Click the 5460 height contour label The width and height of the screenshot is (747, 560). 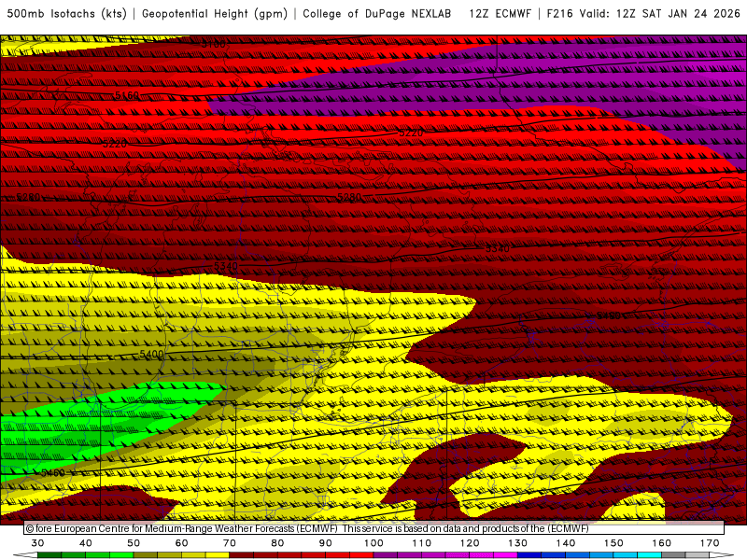click(53, 473)
